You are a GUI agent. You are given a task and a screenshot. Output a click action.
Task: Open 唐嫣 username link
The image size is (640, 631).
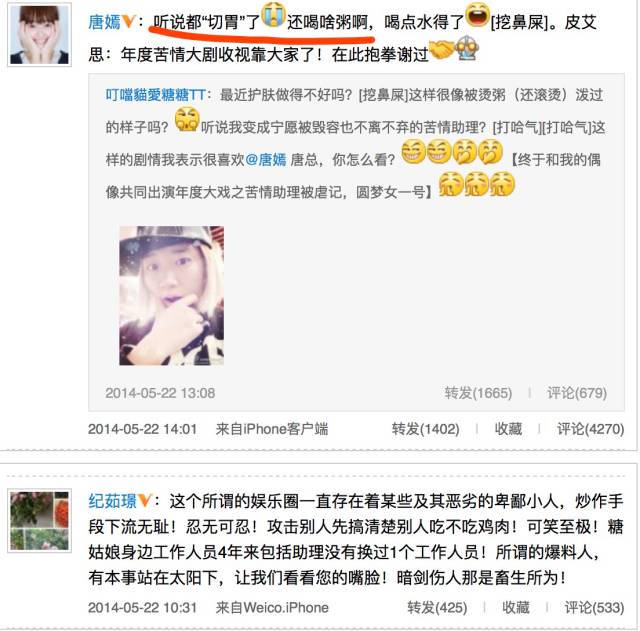click(x=104, y=22)
